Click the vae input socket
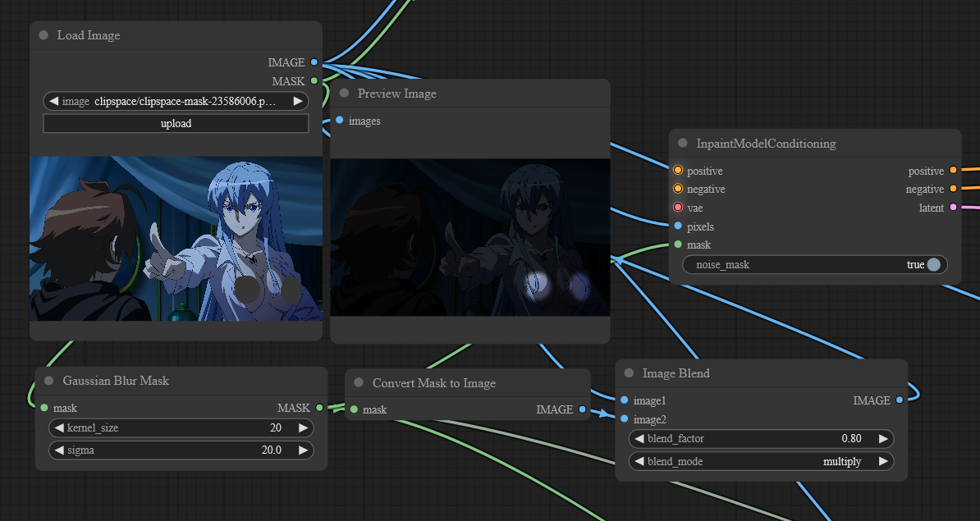 [x=678, y=207]
